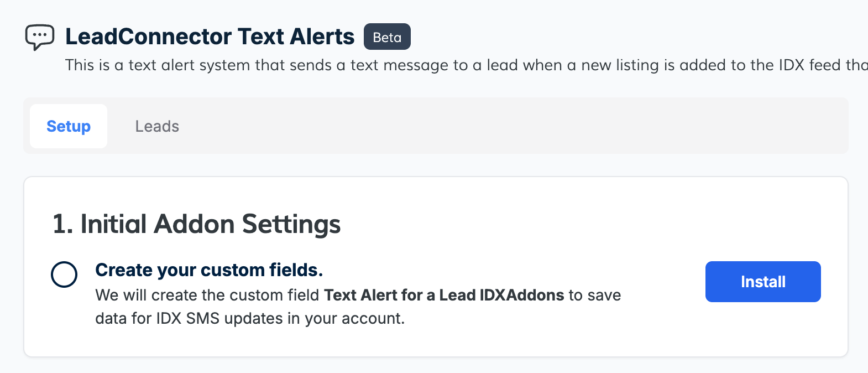Switch to the Setup tab
Screen dimensions: 868x373
[69, 126]
